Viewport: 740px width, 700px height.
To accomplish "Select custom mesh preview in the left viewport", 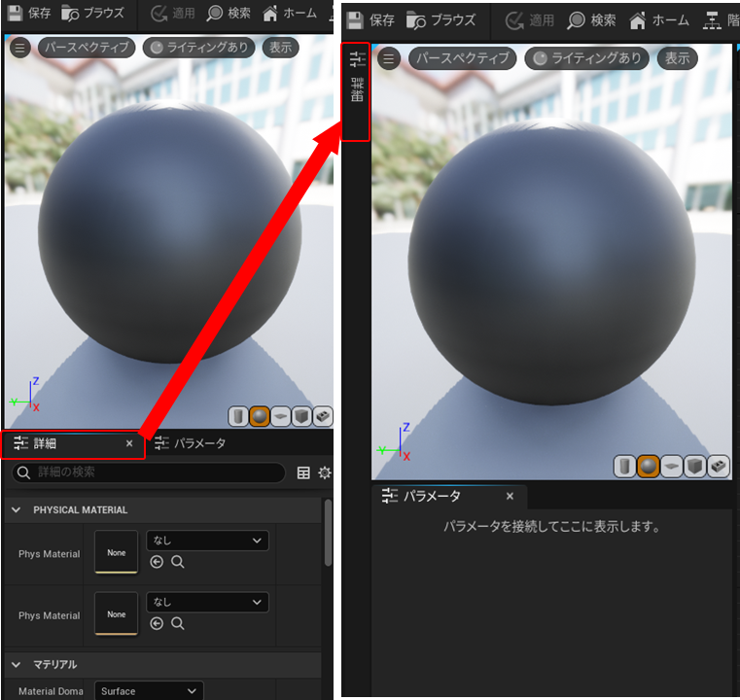I will click(x=323, y=416).
